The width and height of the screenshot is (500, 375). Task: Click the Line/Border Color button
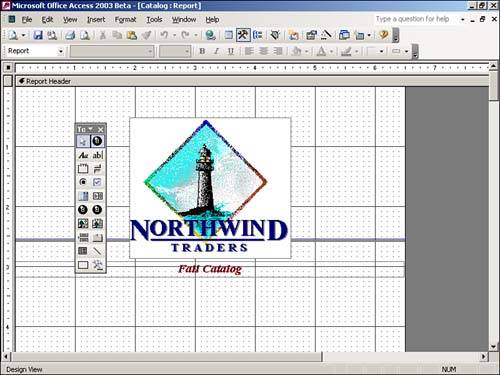tap(346, 51)
